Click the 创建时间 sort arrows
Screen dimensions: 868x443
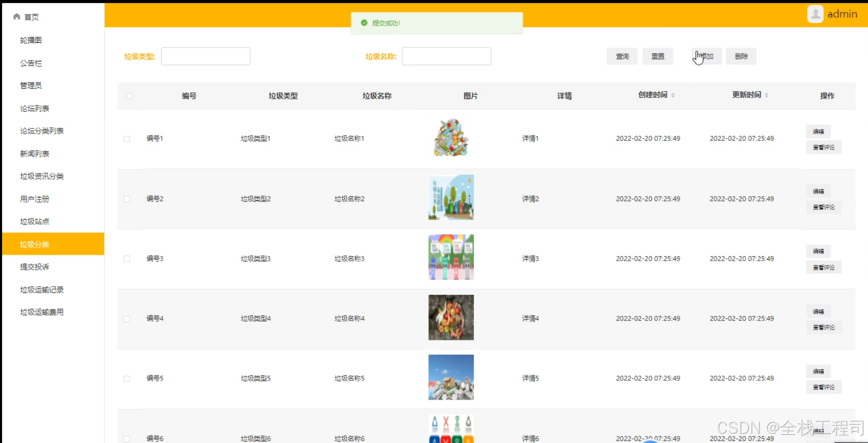[x=673, y=95]
